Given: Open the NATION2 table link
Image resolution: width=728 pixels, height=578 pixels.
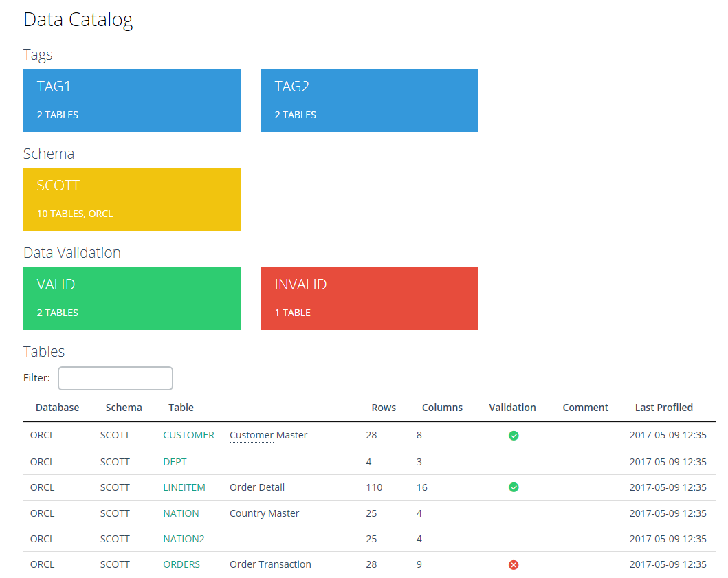Looking at the screenshot, I should pos(184,539).
